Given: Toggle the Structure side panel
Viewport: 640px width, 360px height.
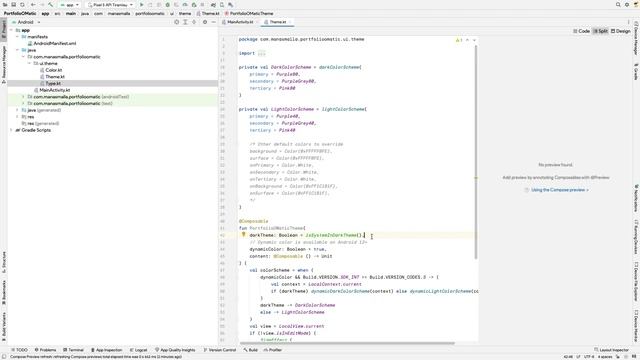Looking at the screenshot, I should (x=4, y=262).
